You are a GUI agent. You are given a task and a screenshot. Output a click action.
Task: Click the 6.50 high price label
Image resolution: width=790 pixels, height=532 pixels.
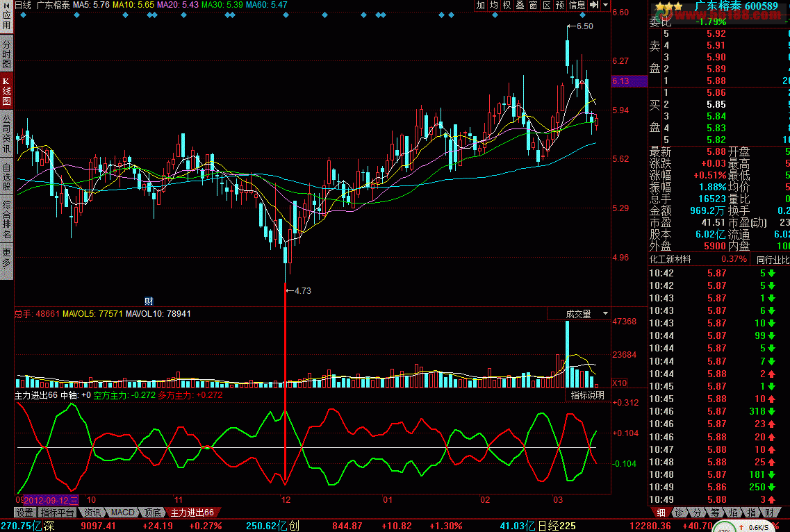pyautogui.click(x=584, y=26)
